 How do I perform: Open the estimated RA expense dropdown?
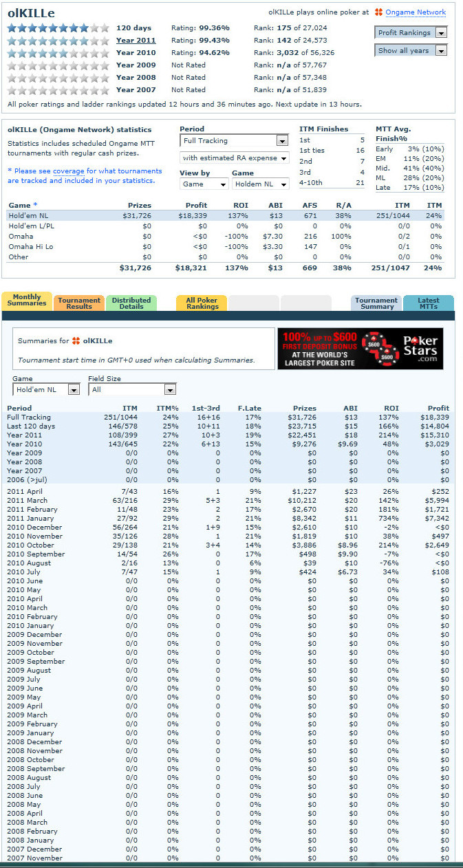coord(233,158)
